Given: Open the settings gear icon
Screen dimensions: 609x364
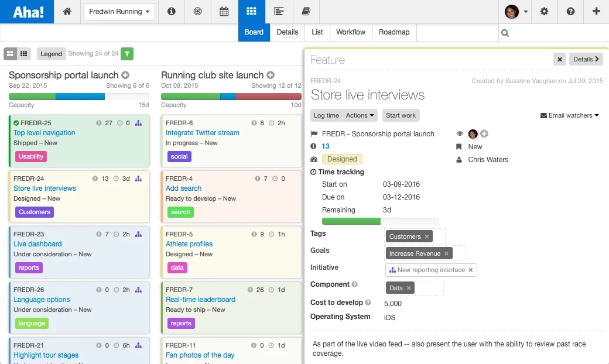Looking at the screenshot, I should (544, 12).
